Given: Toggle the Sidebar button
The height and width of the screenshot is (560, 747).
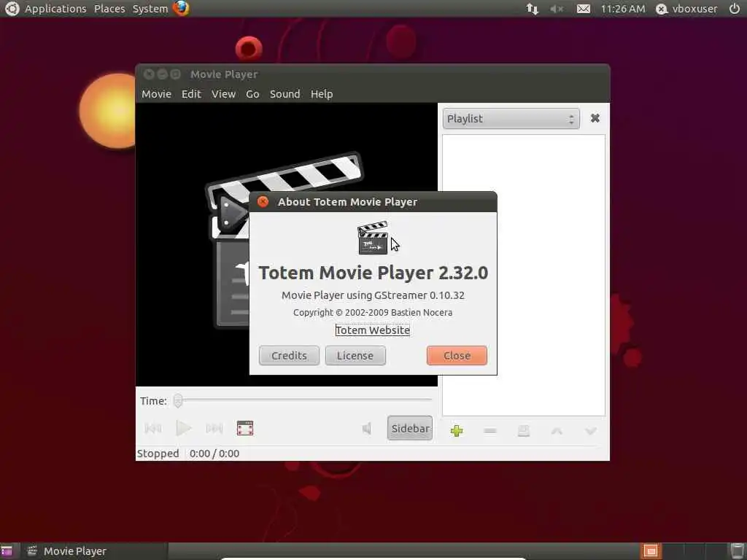Looking at the screenshot, I should pos(410,428).
